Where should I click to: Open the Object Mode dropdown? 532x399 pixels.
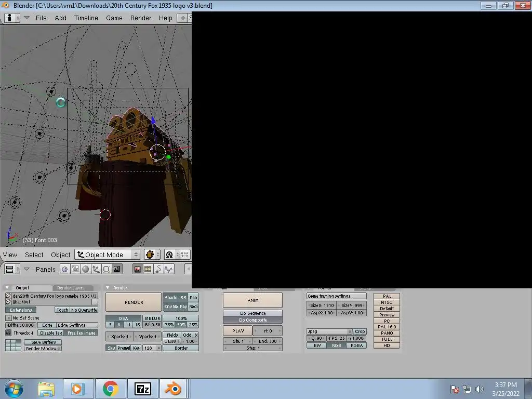[x=107, y=255]
